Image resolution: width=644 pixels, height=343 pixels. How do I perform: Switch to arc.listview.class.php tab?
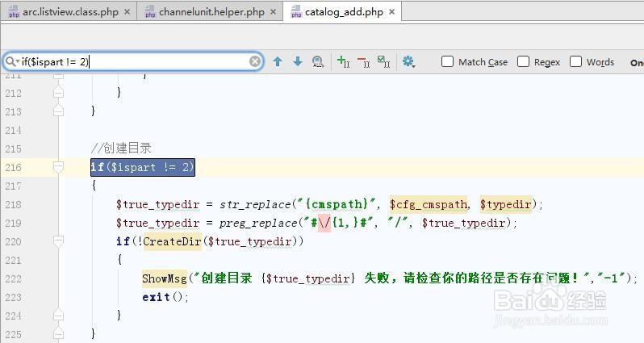[70, 12]
